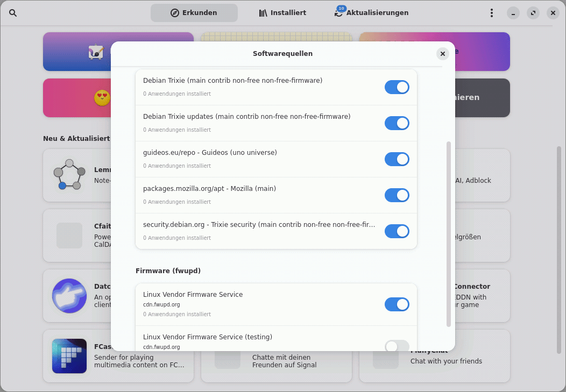Click the Debian Trixie main row text
566x392 pixels.
pyautogui.click(x=232, y=81)
